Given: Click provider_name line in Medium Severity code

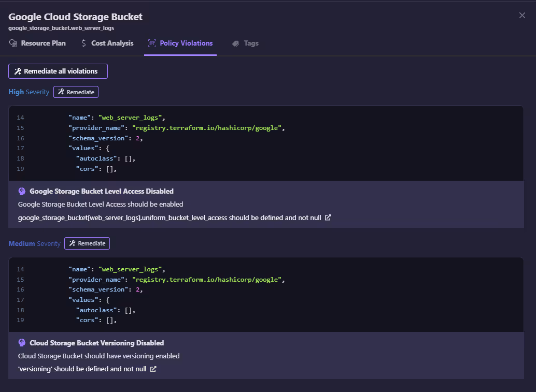Looking at the screenshot, I should tap(177, 279).
